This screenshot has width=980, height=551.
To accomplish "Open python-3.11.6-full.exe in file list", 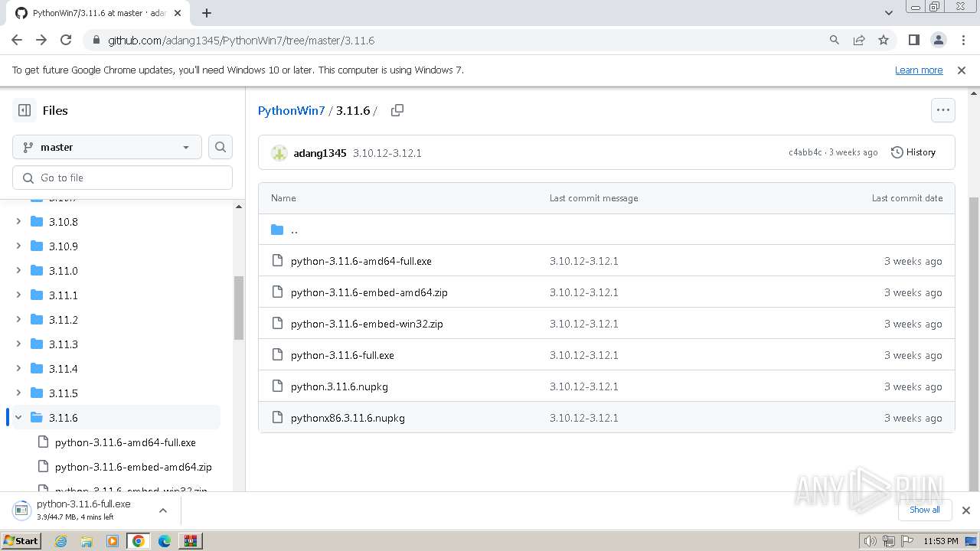I will [342, 355].
